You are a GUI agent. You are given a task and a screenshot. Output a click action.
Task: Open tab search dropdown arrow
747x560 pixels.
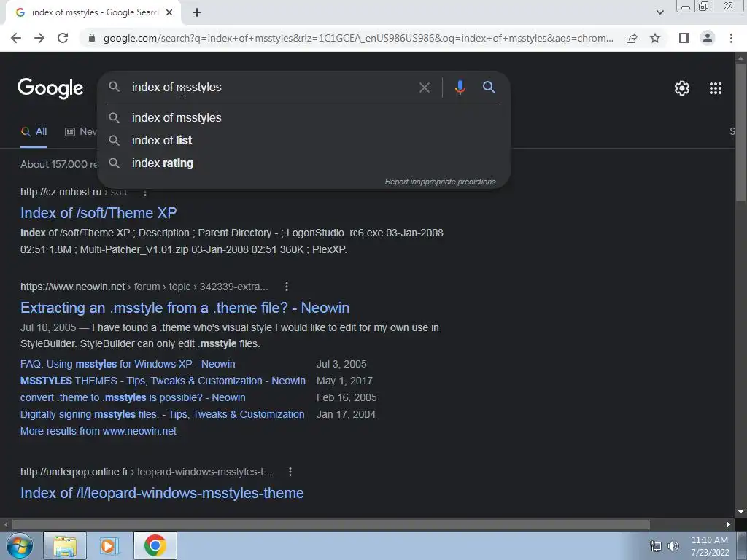pyautogui.click(x=659, y=12)
